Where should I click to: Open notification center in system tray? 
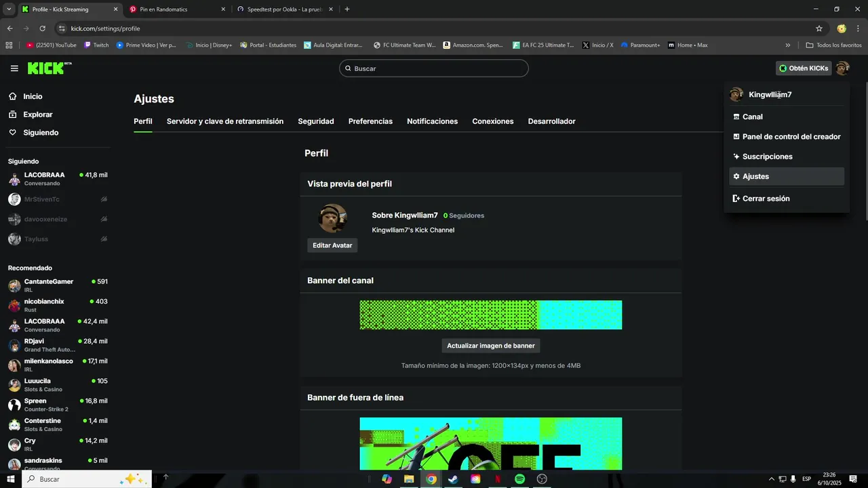tap(853, 479)
